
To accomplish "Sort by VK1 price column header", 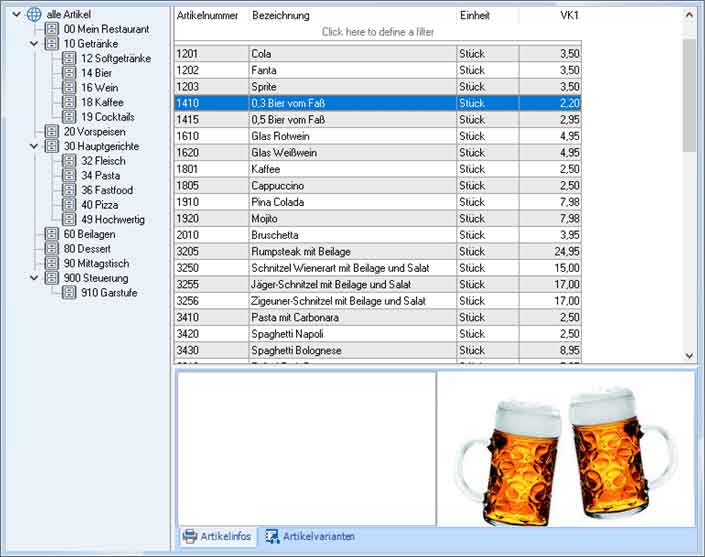I will click(x=550, y=15).
